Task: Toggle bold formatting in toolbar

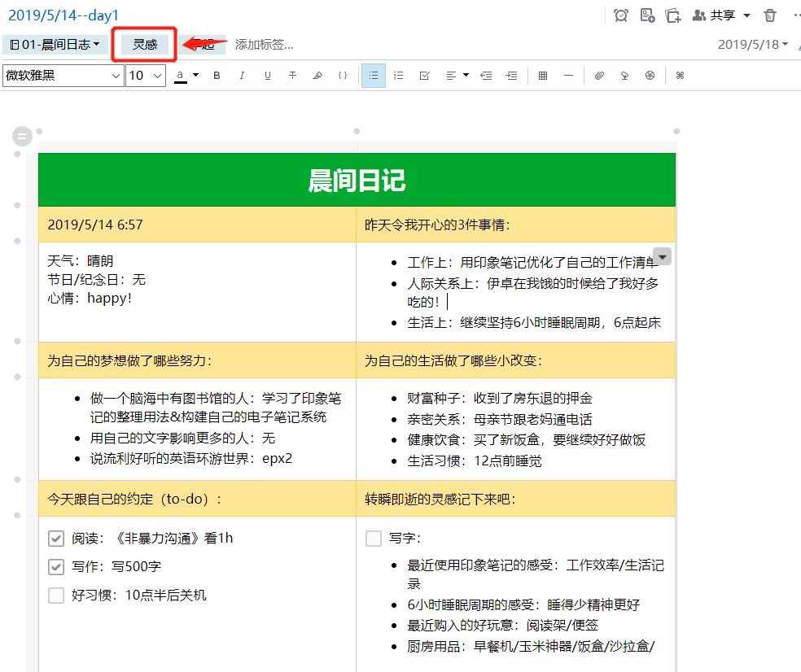Action: 217,76
